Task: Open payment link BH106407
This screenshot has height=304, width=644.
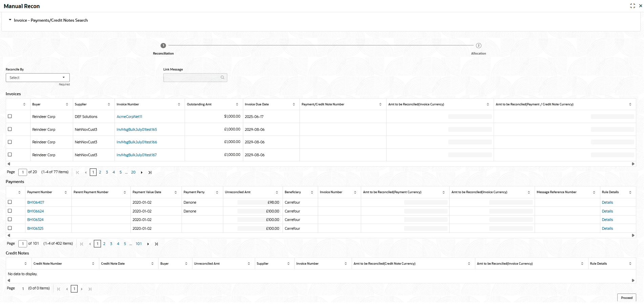Action: 36,203
